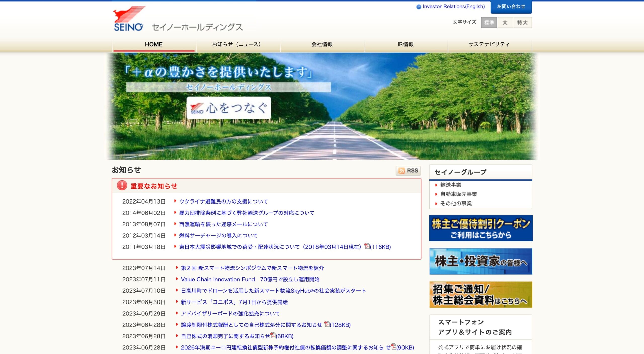Click the PDF icon beside 自己株式の消却完了 notice
This screenshot has height=354, width=644.
[273, 335]
